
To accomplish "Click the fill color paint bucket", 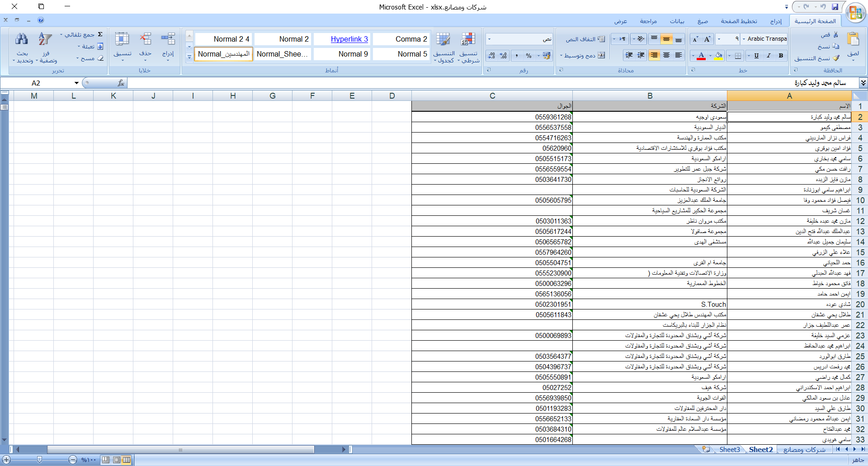I will (x=719, y=56).
